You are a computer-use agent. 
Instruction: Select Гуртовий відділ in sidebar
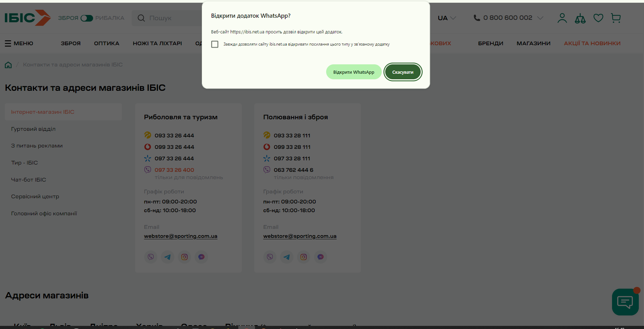click(33, 129)
